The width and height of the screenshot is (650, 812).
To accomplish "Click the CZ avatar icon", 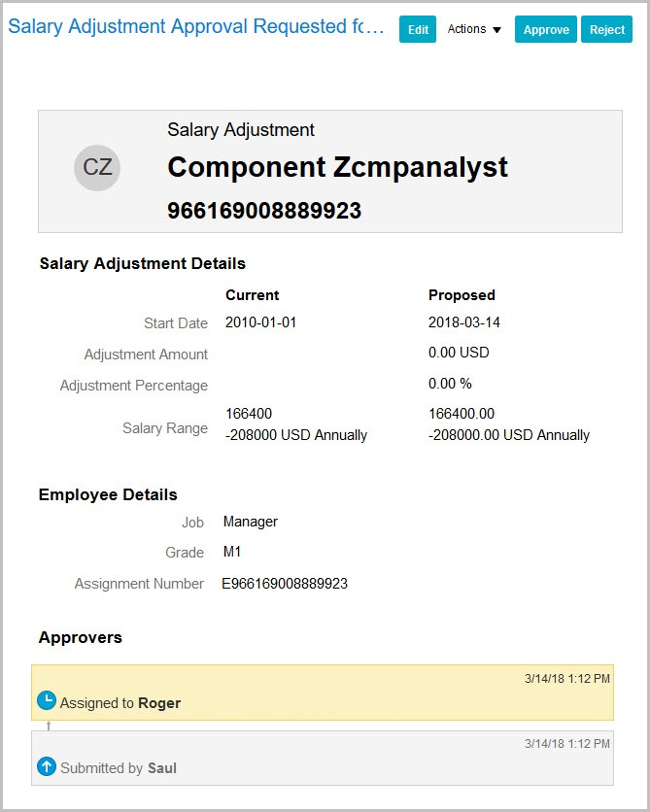I will [97, 167].
